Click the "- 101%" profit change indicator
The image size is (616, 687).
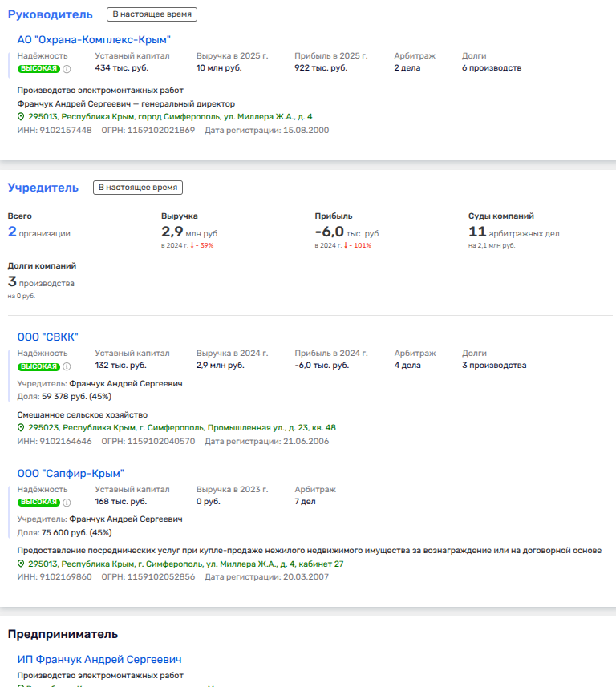[x=357, y=246]
